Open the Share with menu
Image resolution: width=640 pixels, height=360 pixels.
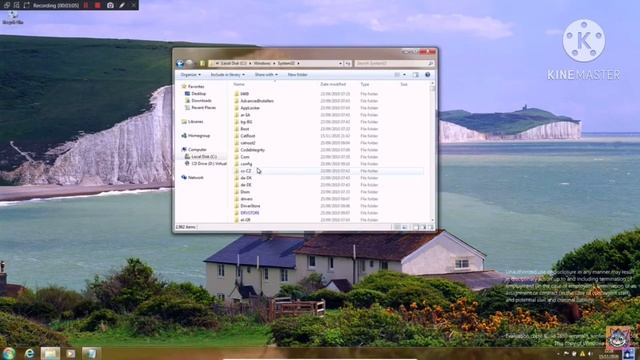266,75
